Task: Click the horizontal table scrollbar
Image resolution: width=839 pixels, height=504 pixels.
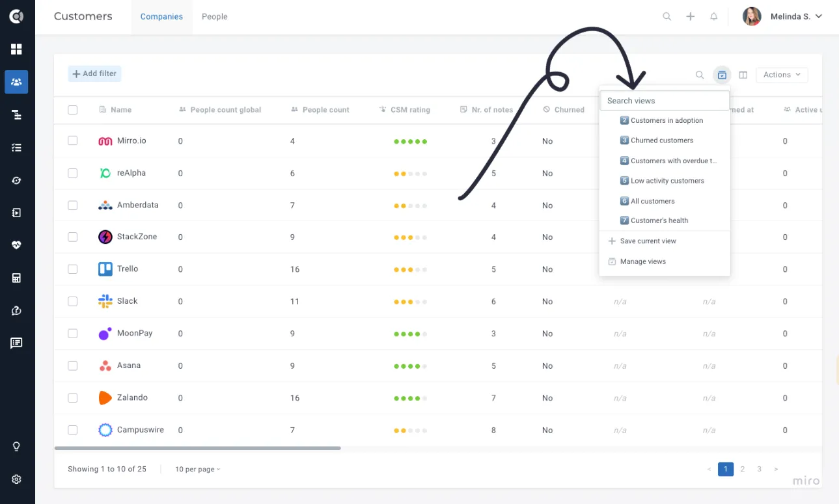Action: 197,448
